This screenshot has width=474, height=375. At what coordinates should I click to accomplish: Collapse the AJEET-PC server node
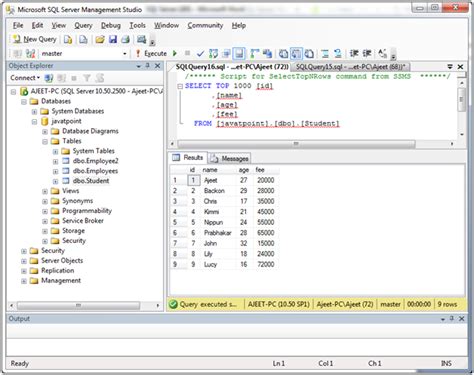13,92
